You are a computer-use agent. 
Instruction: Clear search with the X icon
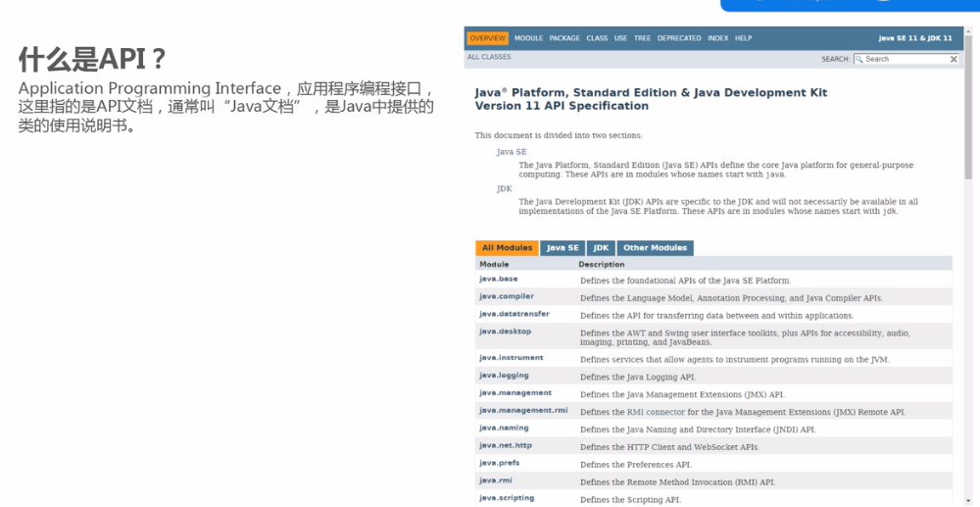coord(954,59)
